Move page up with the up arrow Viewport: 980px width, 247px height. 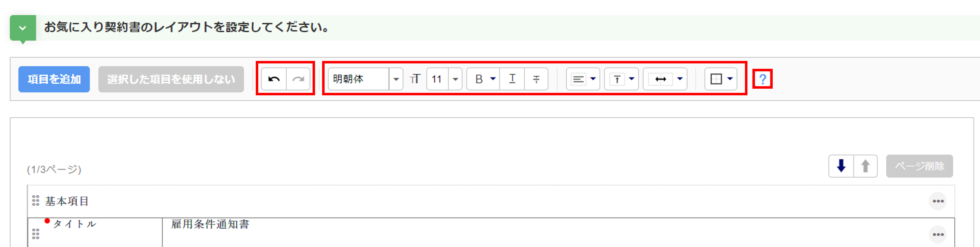(x=865, y=166)
